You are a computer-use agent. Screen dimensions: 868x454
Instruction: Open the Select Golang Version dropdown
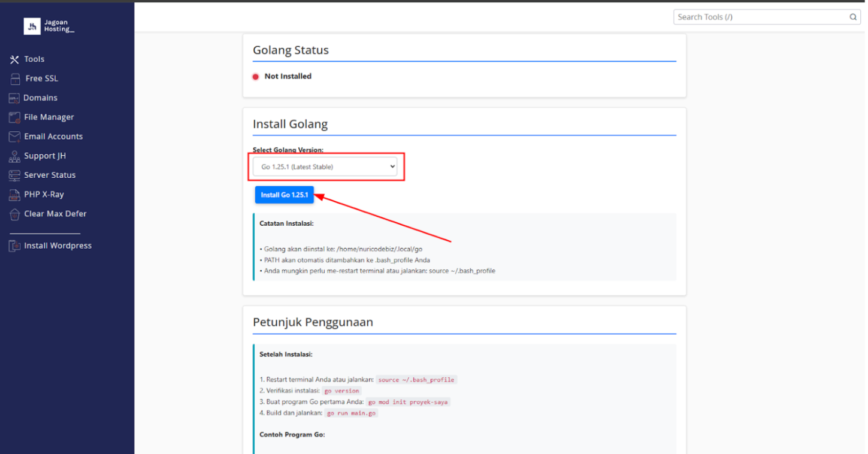(325, 167)
